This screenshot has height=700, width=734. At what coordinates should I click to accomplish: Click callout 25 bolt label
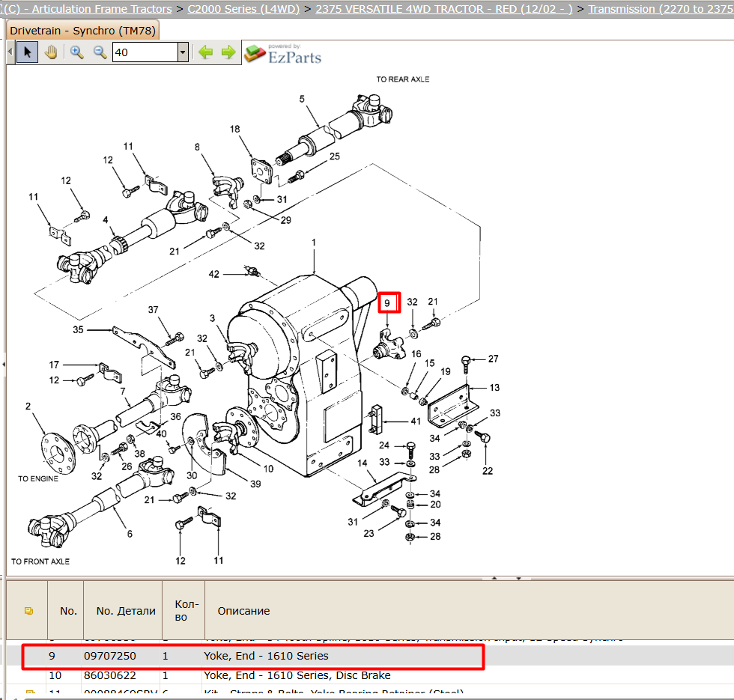pos(335,156)
